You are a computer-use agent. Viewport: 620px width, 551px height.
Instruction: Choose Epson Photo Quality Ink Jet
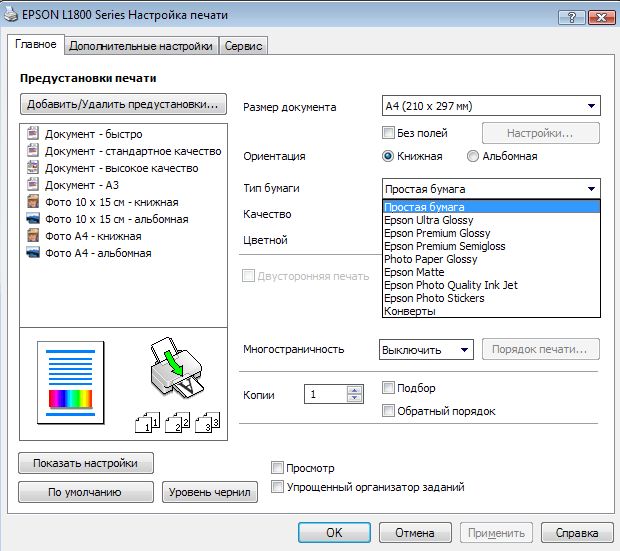point(491,285)
